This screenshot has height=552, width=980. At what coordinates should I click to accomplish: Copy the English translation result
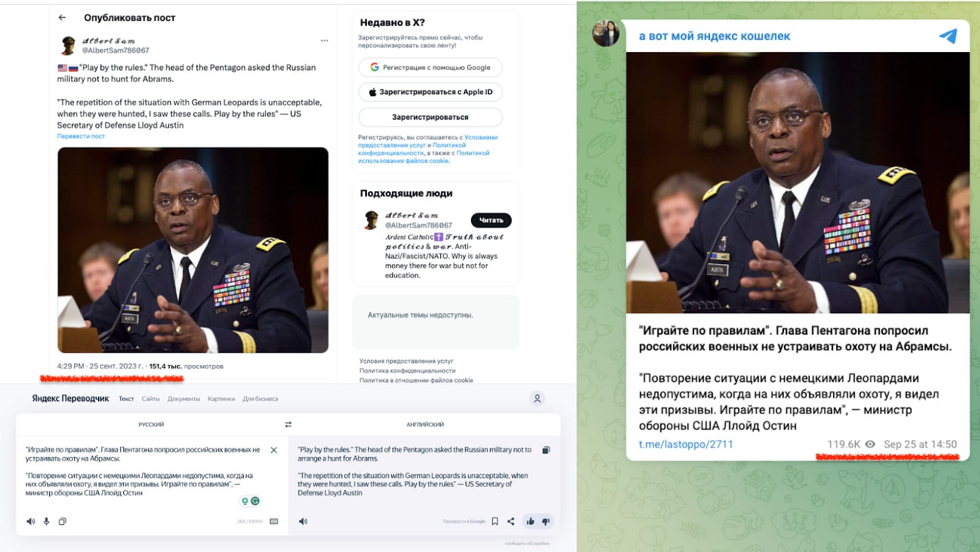pos(546,450)
